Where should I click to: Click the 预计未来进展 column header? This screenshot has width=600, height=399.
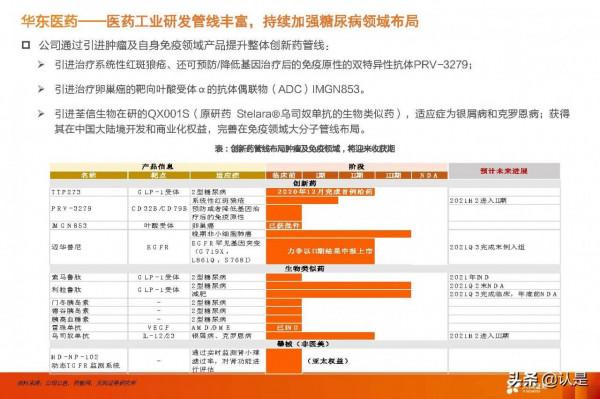504,171
